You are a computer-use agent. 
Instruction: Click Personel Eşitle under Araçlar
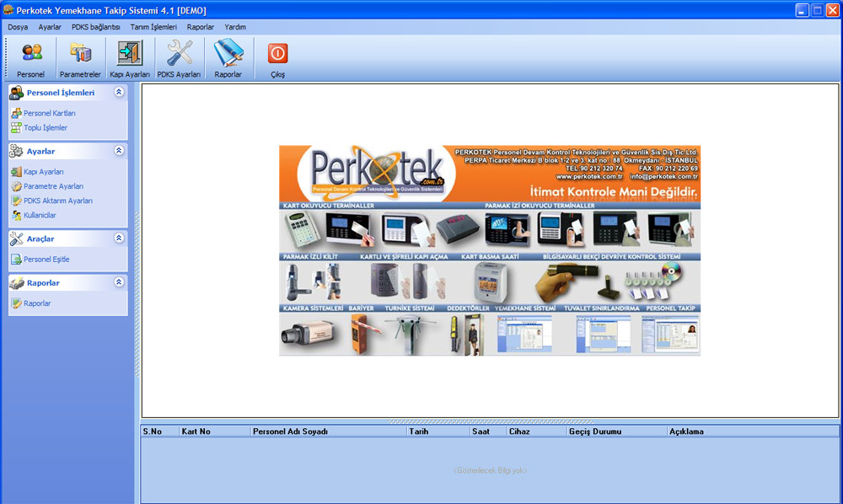(46, 260)
